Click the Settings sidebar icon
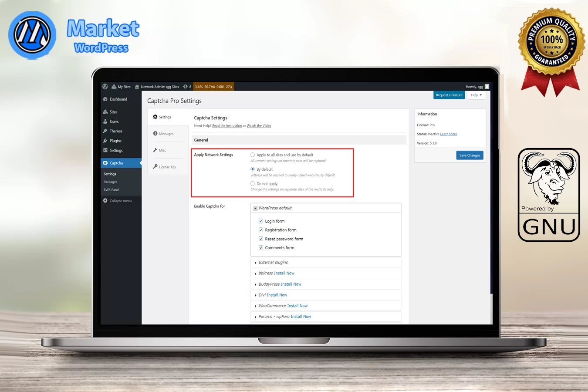Image resolution: width=588 pixels, height=392 pixels. (x=105, y=150)
